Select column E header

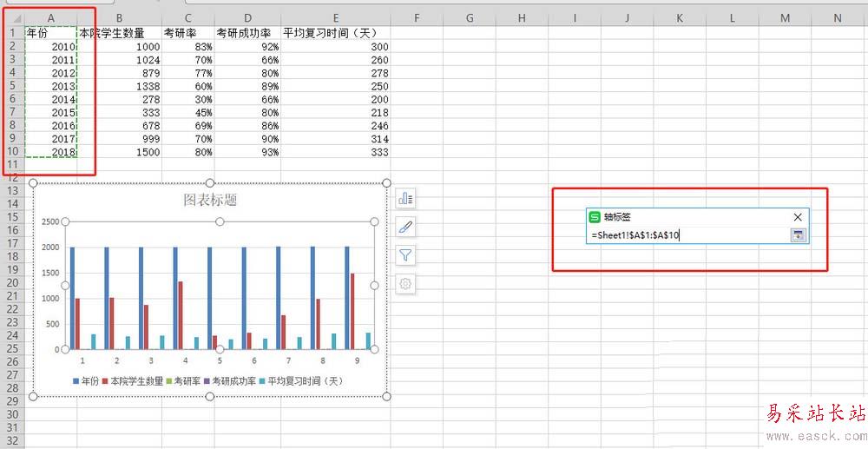335,17
